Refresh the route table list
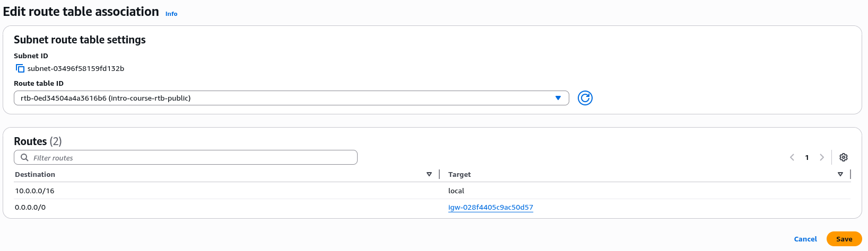The width and height of the screenshot is (868, 251). click(x=585, y=98)
